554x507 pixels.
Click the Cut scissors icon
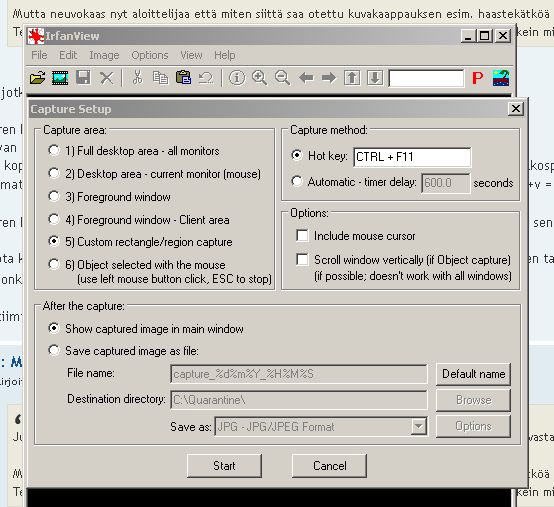(x=137, y=77)
